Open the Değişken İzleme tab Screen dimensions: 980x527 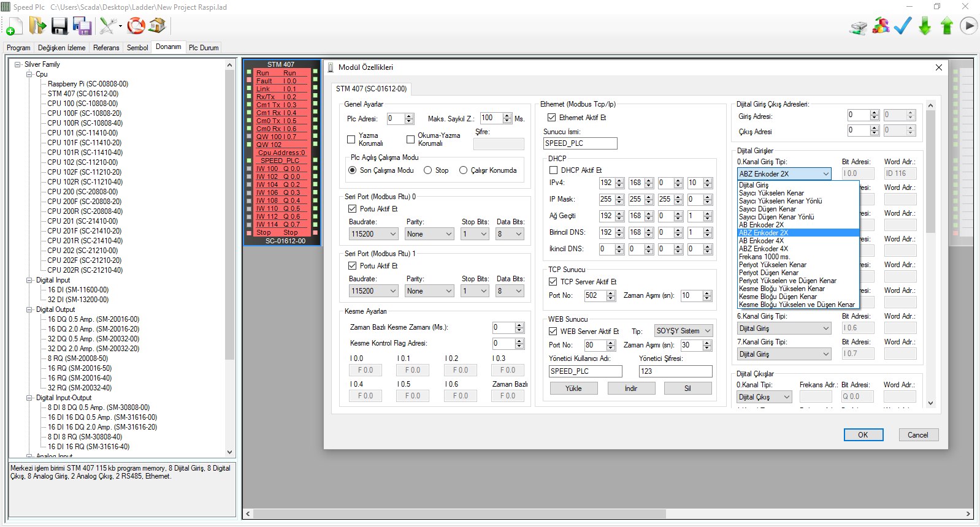[61, 48]
